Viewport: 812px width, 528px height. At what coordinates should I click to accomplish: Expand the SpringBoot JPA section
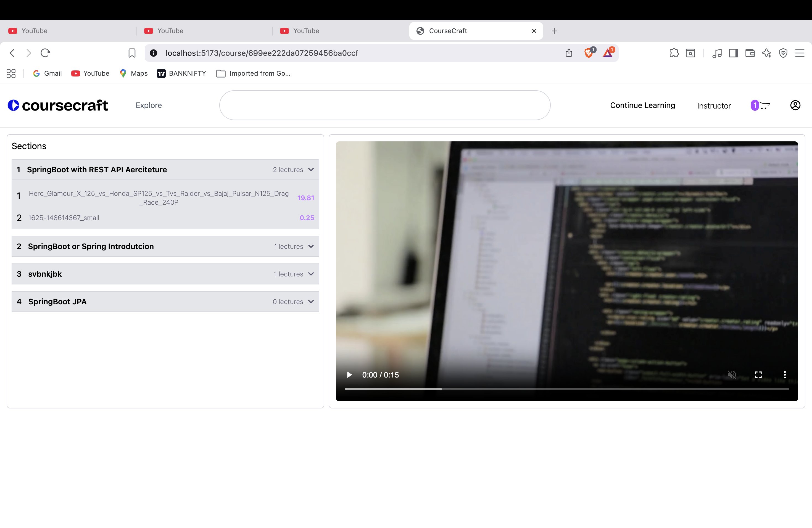(311, 302)
